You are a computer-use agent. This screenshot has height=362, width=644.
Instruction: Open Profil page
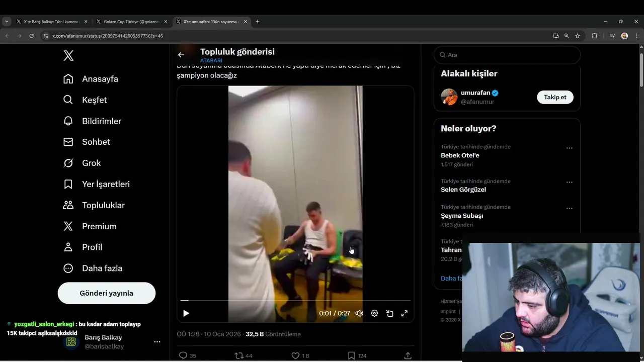pos(83,247)
